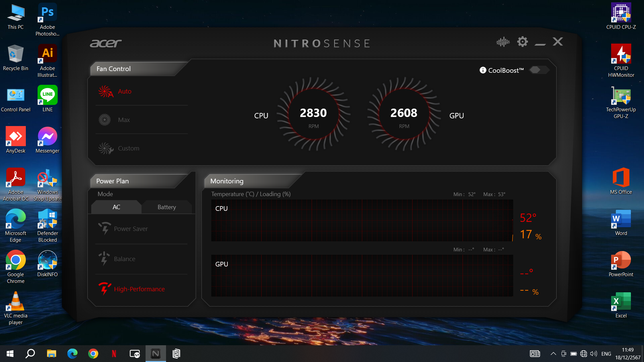Show hidden system tray icons

coord(553,354)
